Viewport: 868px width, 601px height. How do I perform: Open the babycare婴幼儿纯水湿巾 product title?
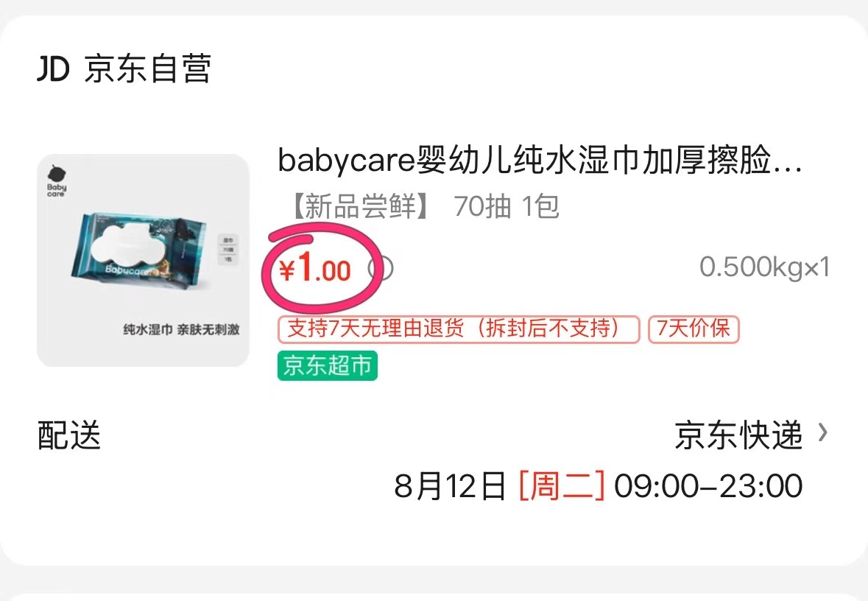(540, 160)
